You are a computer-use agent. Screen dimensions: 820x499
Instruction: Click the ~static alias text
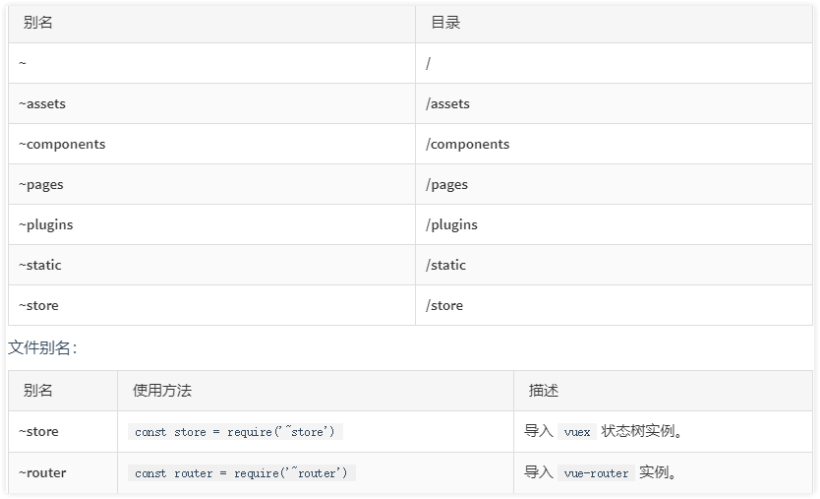(40, 265)
